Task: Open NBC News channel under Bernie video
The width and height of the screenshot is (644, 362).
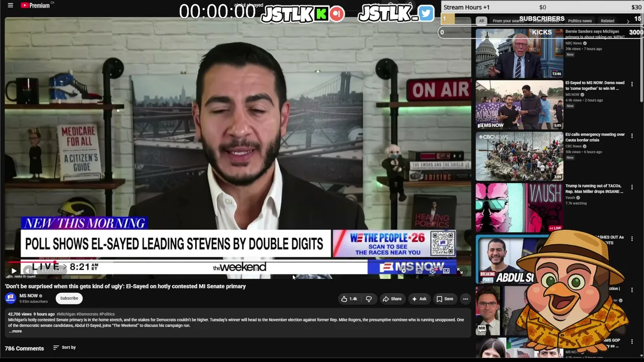Action: click(574, 43)
